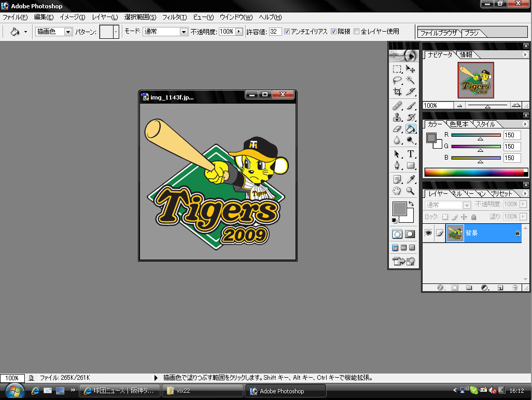Select the Type tool

[411, 154]
